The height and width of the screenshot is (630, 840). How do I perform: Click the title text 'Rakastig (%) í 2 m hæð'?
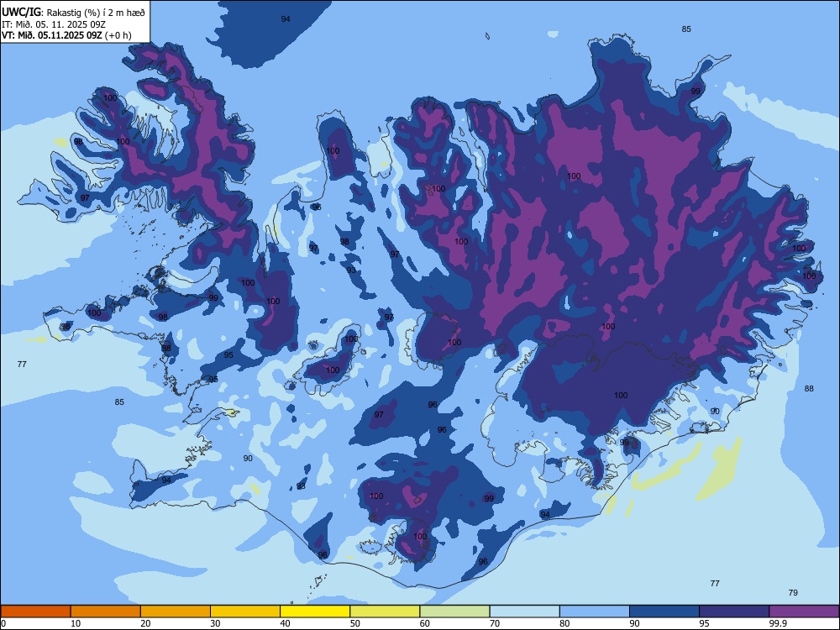96,13
